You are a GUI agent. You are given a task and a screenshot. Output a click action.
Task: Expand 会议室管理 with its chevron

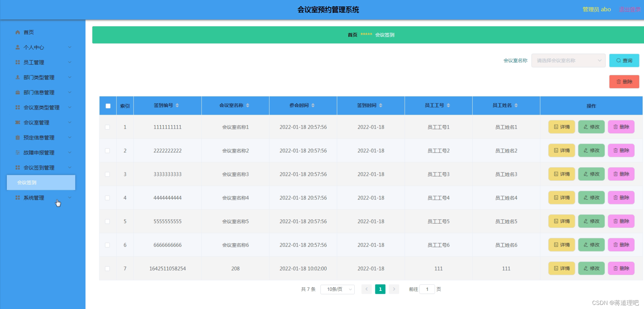(70, 122)
